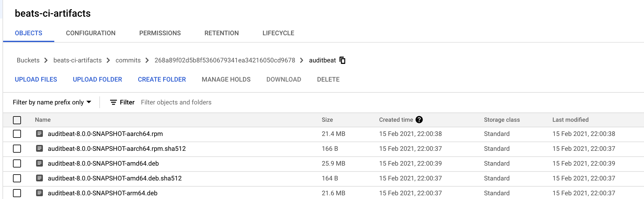Click MANAGE HOLDS button
The height and width of the screenshot is (199, 644).
pyautogui.click(x=226, y=79)
